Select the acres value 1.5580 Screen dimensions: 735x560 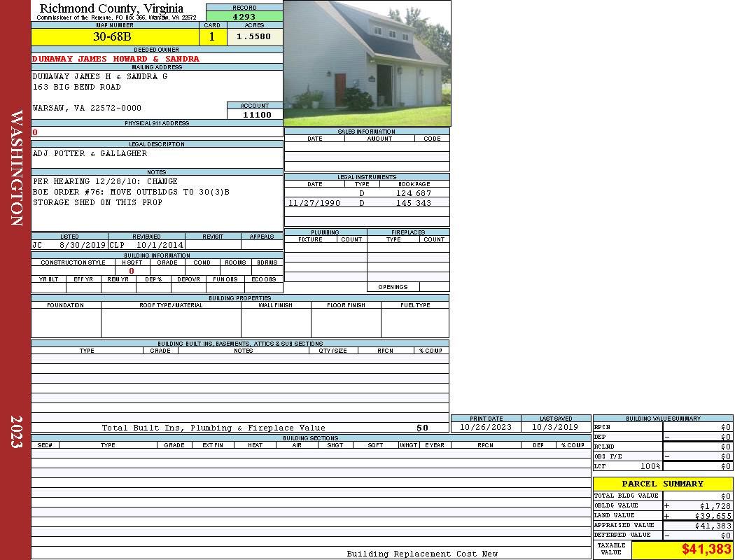[x=254, y=37]
